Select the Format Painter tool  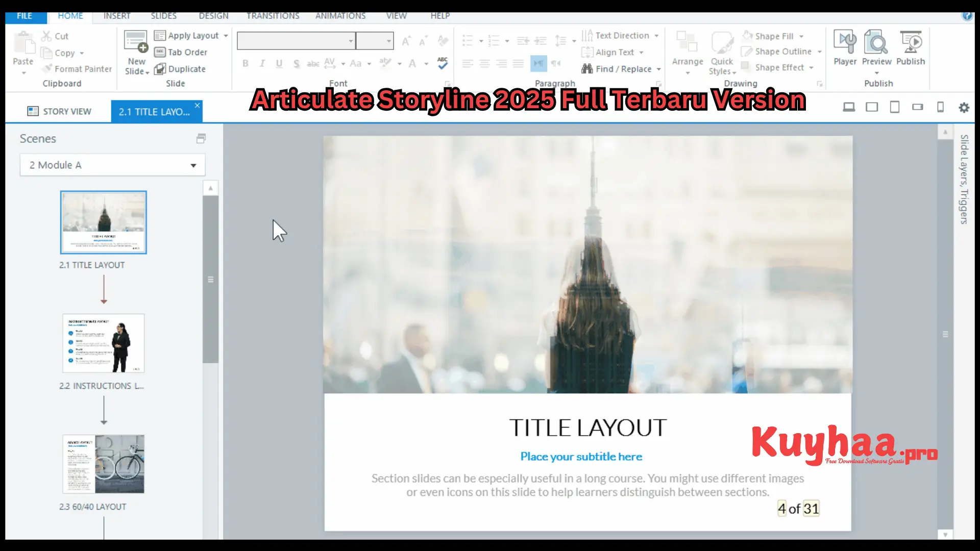[76, 69]
